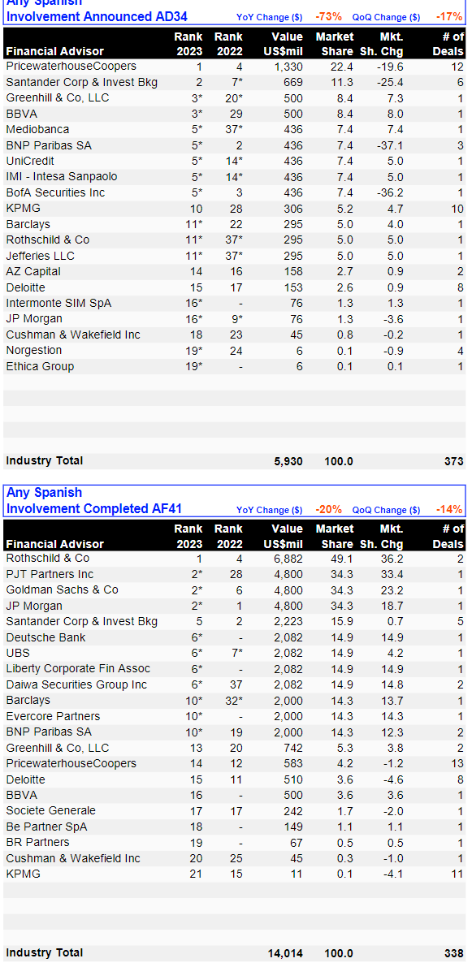Click the Deutsche Bank advisor name
Screen dimensions: 472x980
tap(45, 637)
